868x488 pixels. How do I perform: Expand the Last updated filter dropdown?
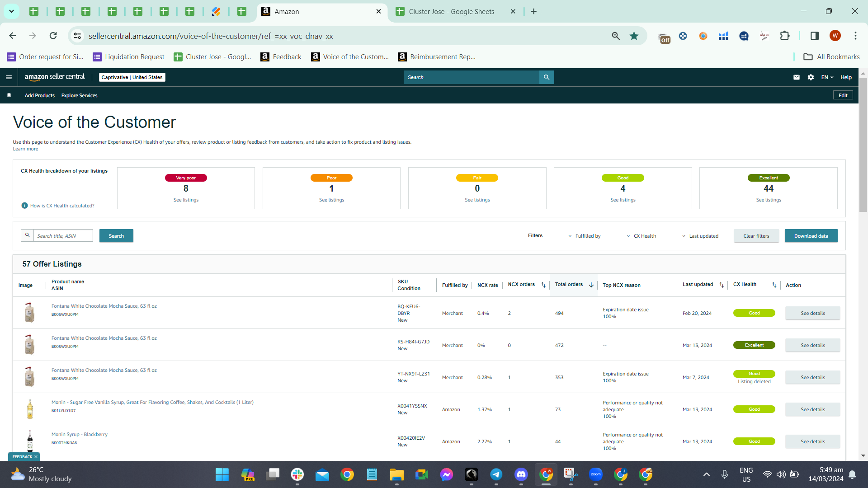[700, 236]
